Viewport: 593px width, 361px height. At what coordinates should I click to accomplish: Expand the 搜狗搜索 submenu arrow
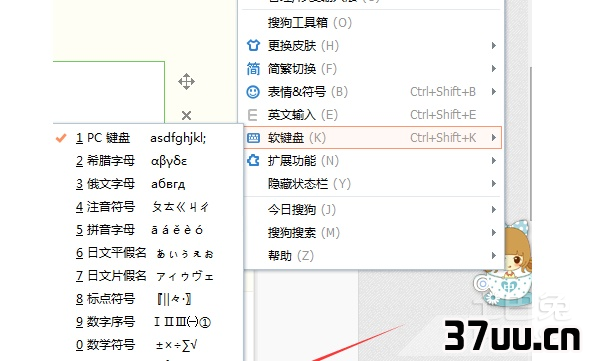pyautogui.click(x=494, y=232)
